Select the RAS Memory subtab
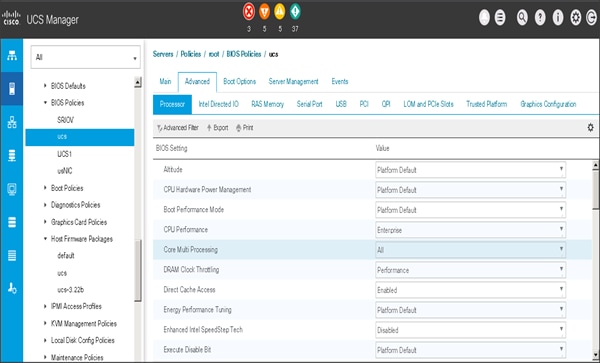The height and width of the screenshot is (363, 600). (267, 104)
